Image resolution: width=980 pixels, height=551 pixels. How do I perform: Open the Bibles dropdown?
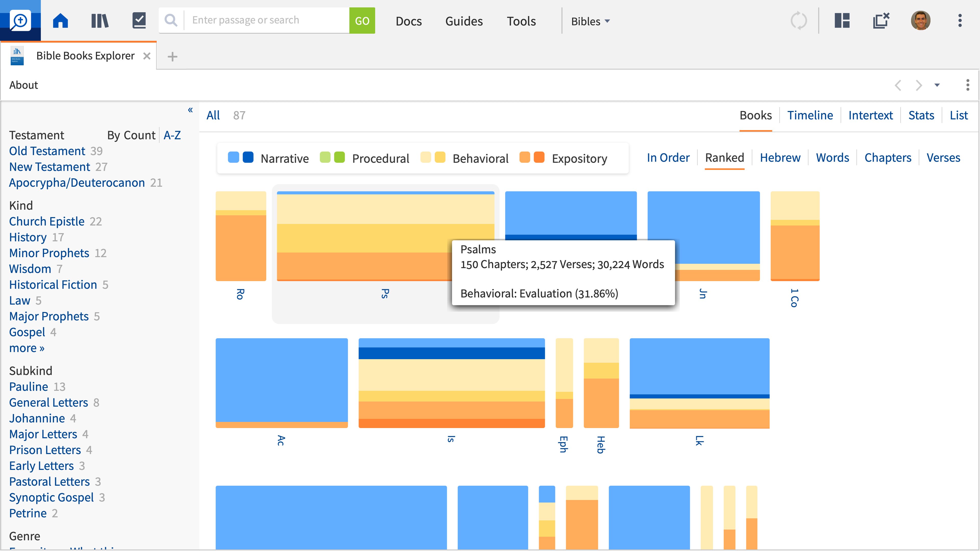591,21
